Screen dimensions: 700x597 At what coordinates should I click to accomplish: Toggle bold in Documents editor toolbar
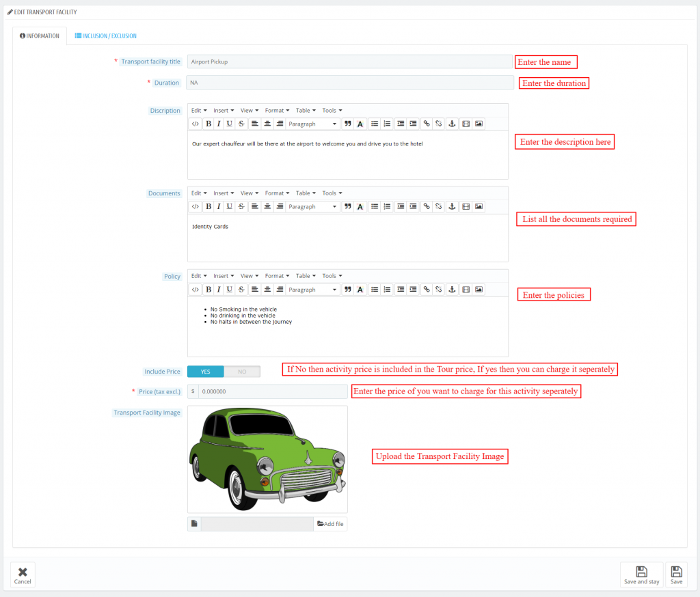click(208, 206)
